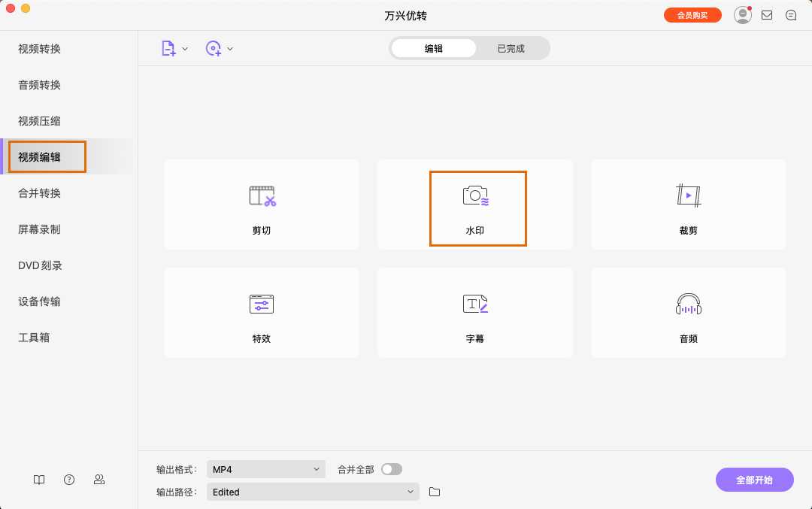Open the 输出路径 Edited dropdown
The image size is (812, 509).
tap(313, 492)
